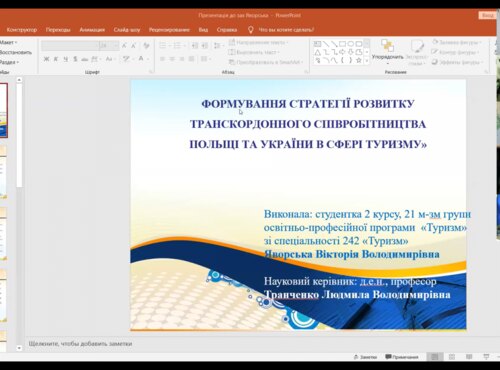Clear all formatting icon
The width and height of the screenshot is (500, 370).
(x=146, y=45)
